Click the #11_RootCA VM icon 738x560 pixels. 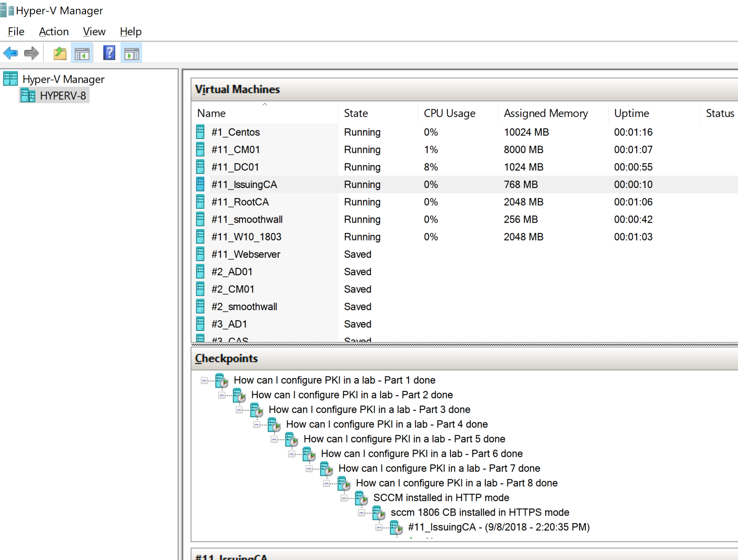point(200,202)
